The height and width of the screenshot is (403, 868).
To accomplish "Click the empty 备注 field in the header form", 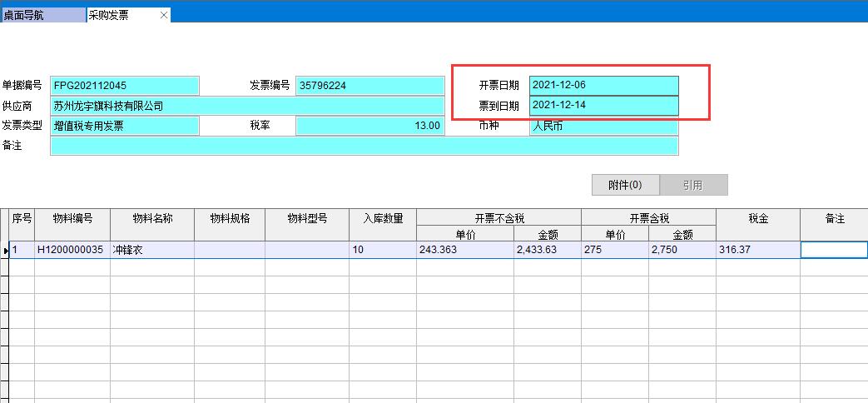I will click(x=364, y=146).
